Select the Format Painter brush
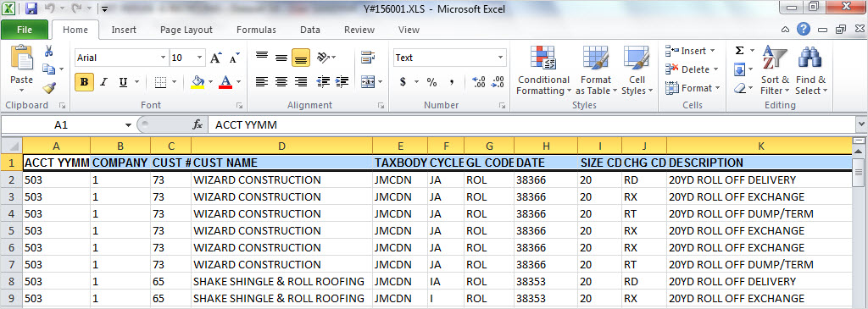The width and height of the screenshot is (868, 309). pos(48,87)
